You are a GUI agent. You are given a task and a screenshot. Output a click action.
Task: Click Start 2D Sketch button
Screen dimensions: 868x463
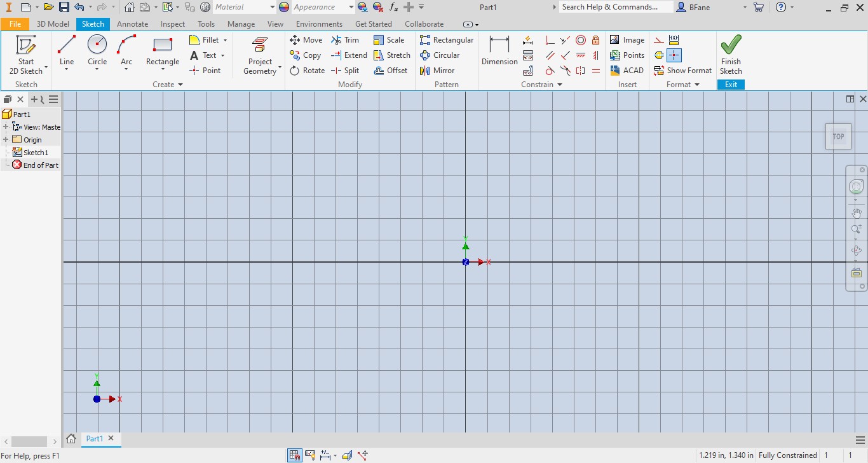(x=25, y=54)
